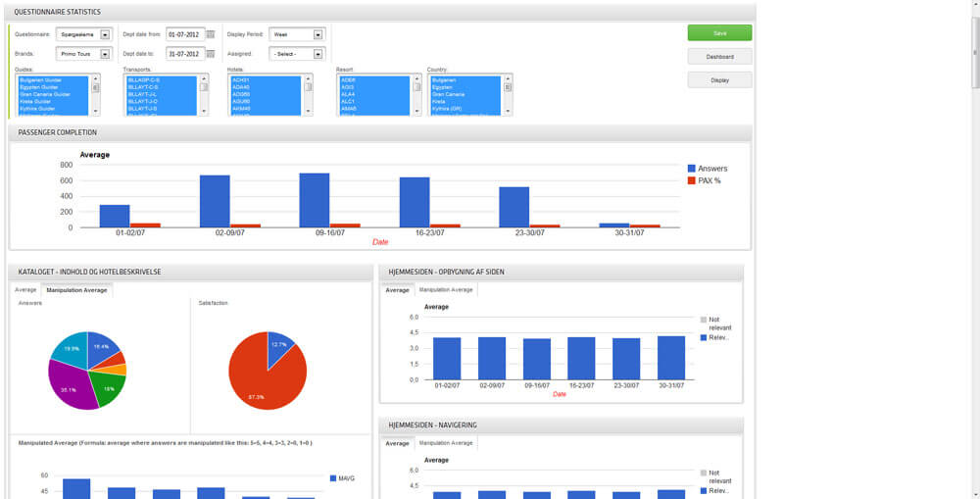Click the green Save button

coord(720,33)
